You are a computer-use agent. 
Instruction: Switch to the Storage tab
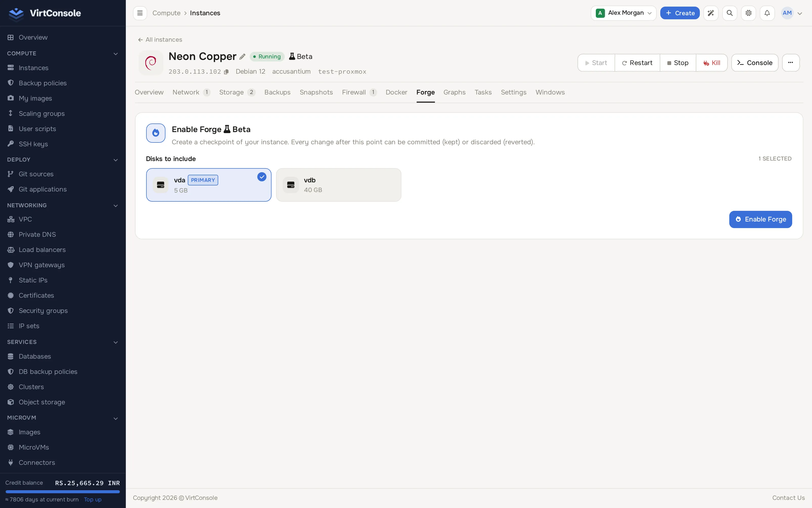click(x=237, y=92)
